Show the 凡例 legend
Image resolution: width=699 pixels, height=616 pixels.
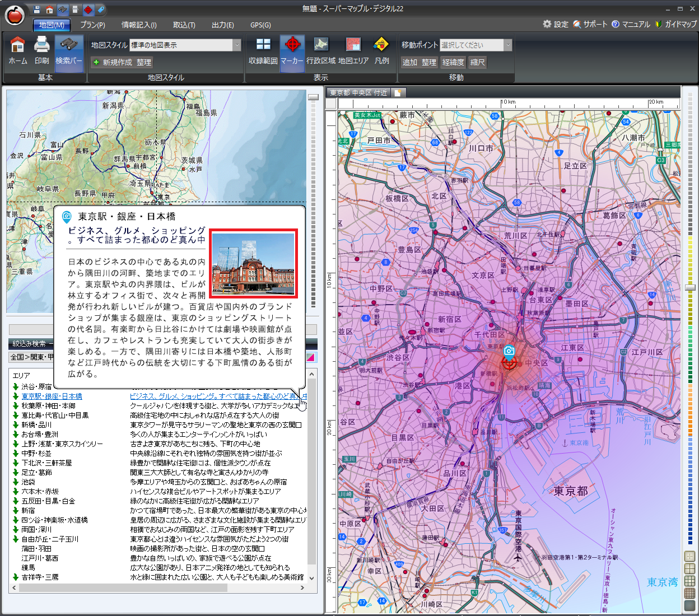click(382, 51)
